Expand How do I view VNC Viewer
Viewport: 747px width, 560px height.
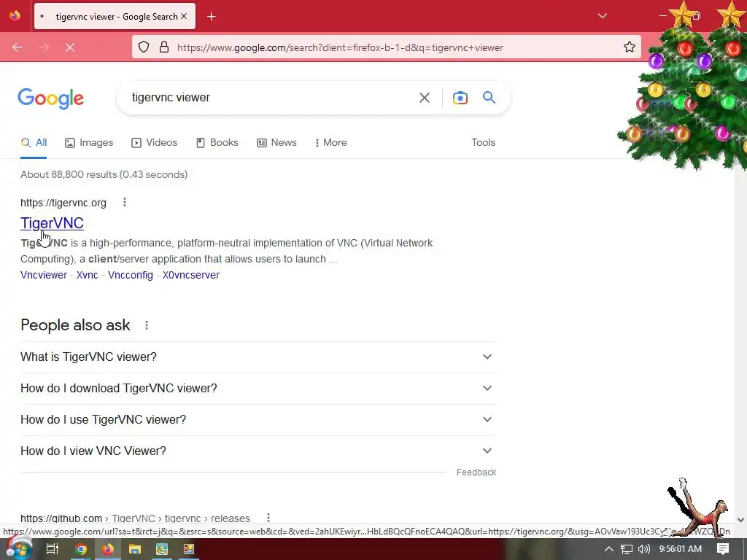tap(258, 451)
